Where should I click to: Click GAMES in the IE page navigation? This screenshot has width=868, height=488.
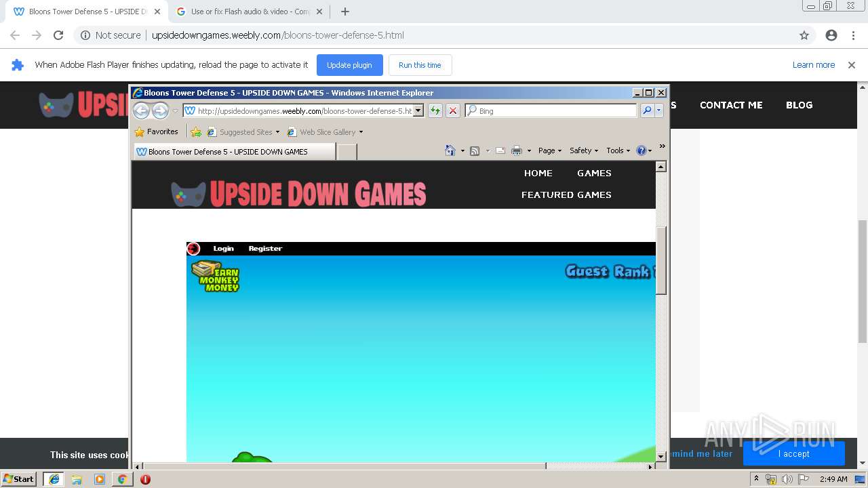coord(594,173)
